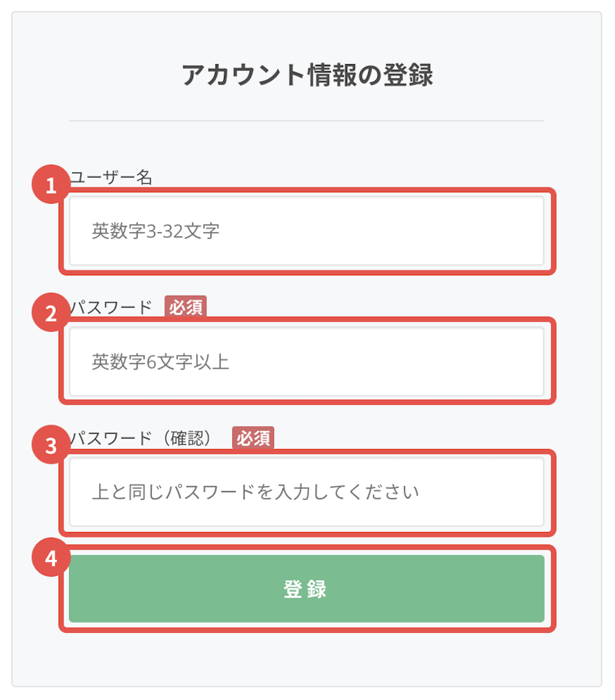Screen dimensions: 615x700
Task: Click the 登録 text on the button
Action: tap(305, 589)
